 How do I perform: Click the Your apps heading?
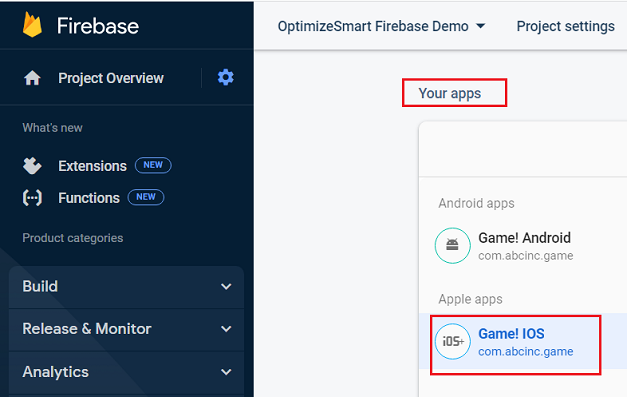pyautogui.click(x=449, y=94)
